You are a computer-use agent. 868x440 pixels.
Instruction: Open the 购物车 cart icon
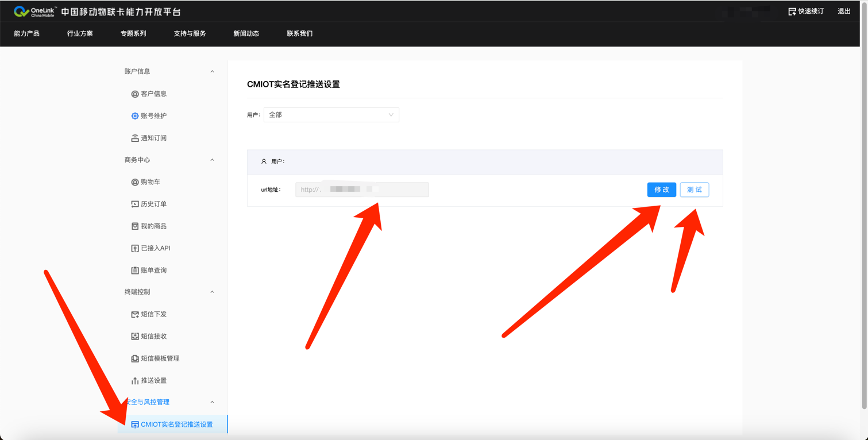pyautogui.click(x=135, y=182)
